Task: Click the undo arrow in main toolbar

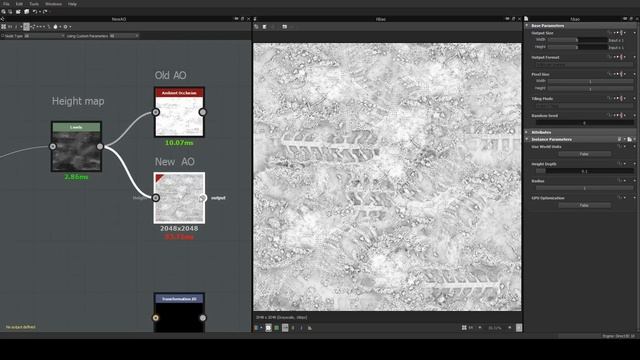Action: coord(35,12)
